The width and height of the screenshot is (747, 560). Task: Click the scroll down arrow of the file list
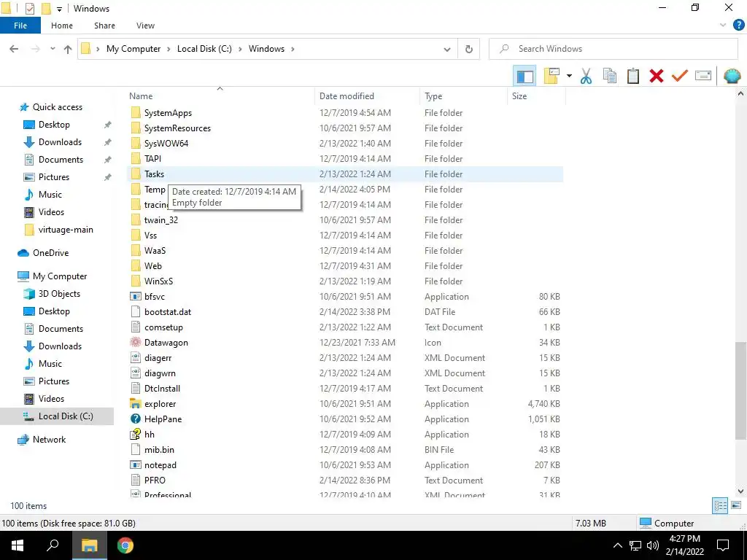740,491
